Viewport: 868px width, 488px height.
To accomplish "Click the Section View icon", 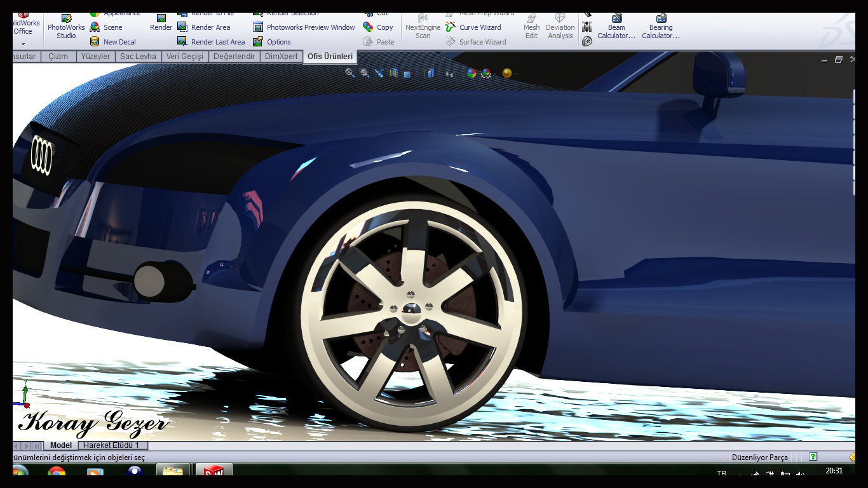I will (394, 73).
